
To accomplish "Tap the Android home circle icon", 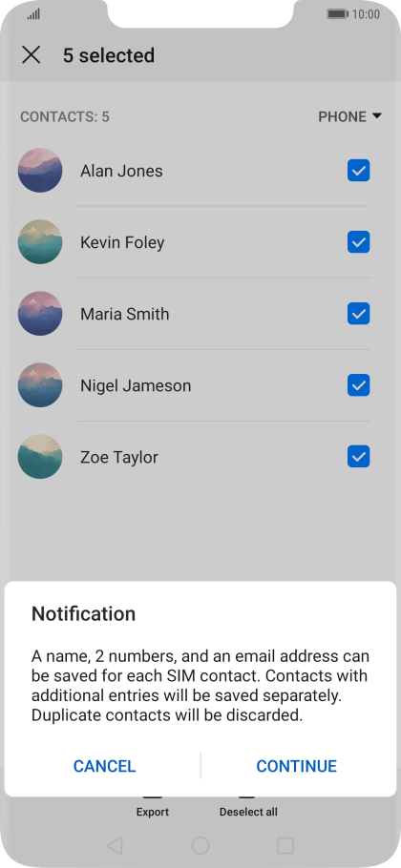I will click(x=200, y=845).
